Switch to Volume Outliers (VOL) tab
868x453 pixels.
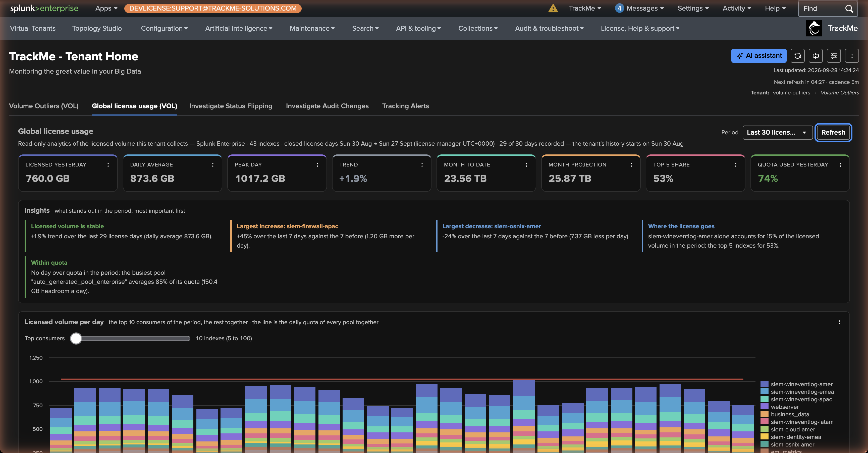coord(44,106)
